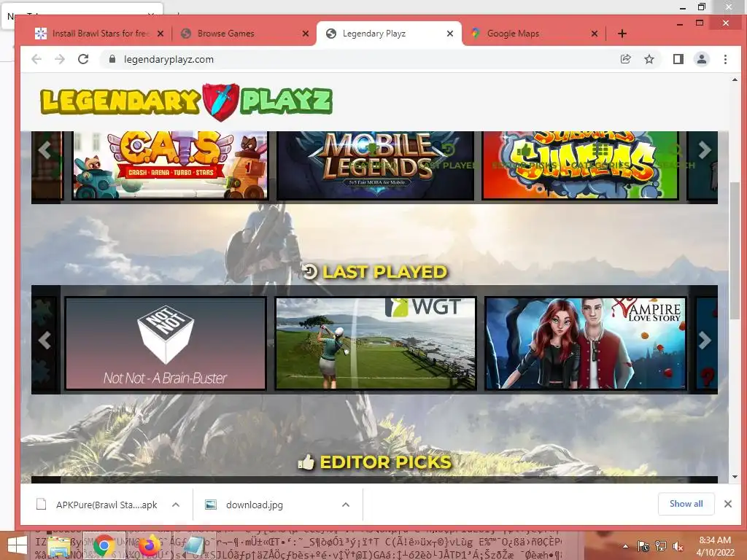This screenshot has width=747, height=560.
Task: Open a new browser tab
Action: coord(622,34)
